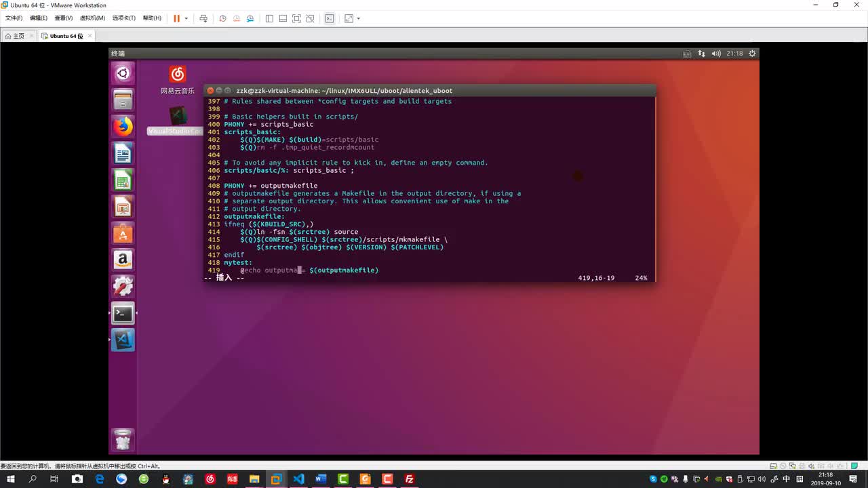Toggle the thumbnail bar view icon
The width and height of the screenshot is (868, 488).
pos(283,18)
